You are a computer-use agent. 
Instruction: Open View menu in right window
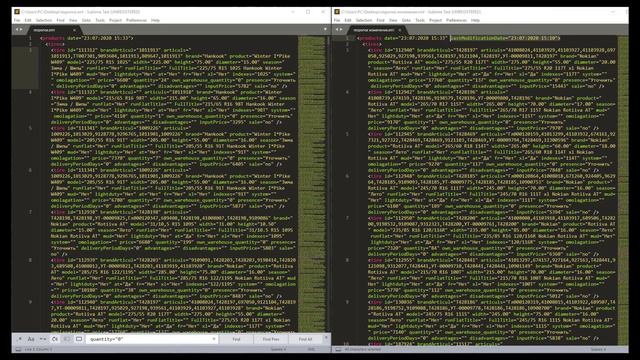click(x=393, y=20)
